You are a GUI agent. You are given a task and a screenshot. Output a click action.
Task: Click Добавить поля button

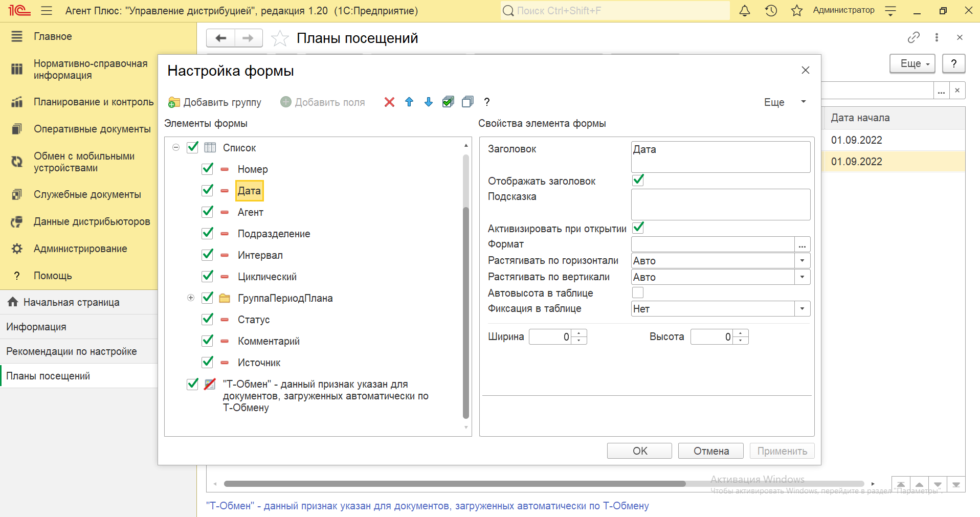(323, 102)
